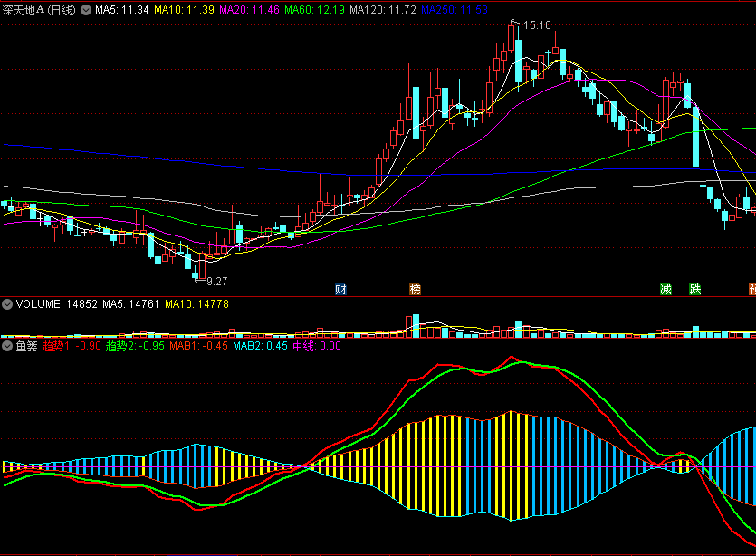Select the MAB1: -0.45 label
Screen dimensions: 756x556
coord(198,346)
